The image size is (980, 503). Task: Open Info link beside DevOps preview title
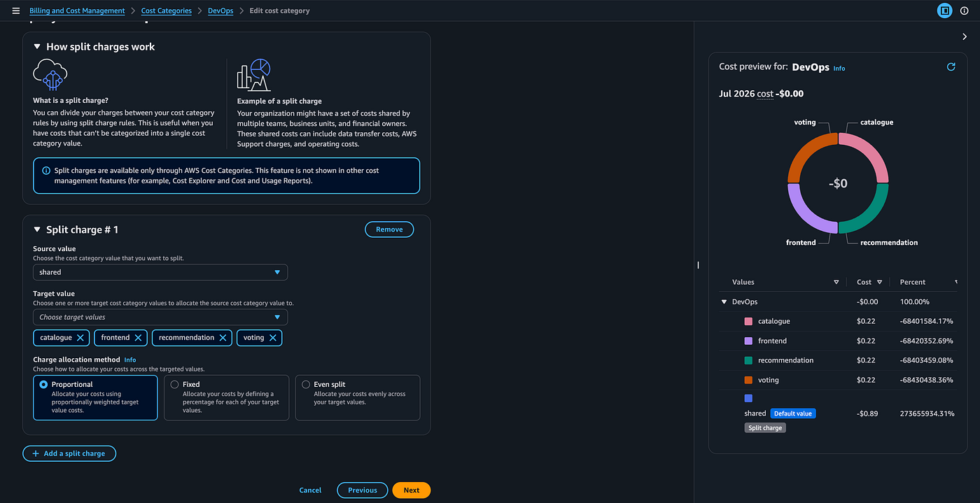click(839, 69)
